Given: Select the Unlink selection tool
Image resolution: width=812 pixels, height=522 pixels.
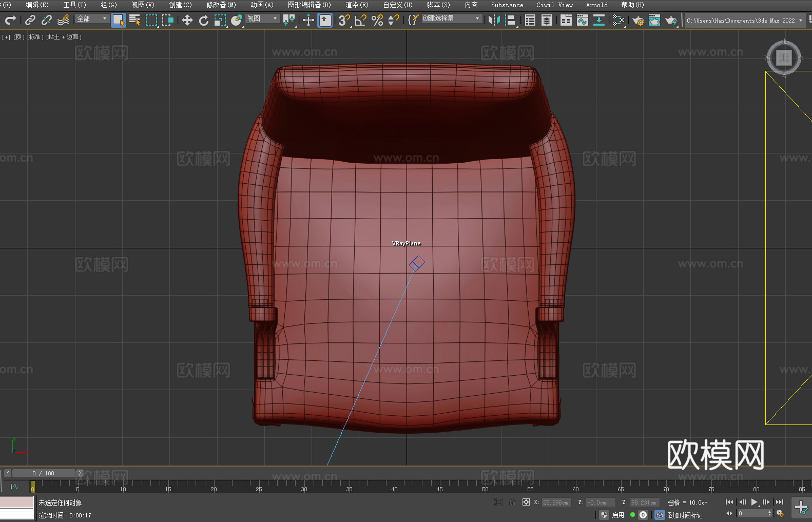Looking at the screenshot, I should point(47,20).
